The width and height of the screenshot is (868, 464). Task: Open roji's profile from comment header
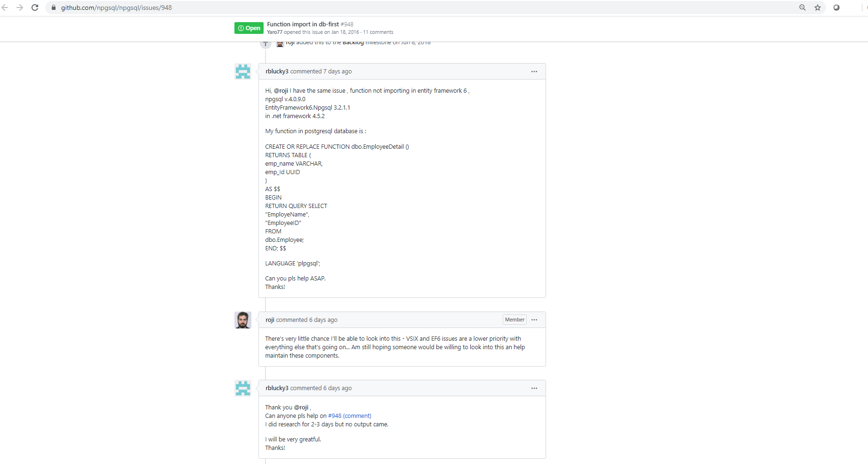point(270,320)
